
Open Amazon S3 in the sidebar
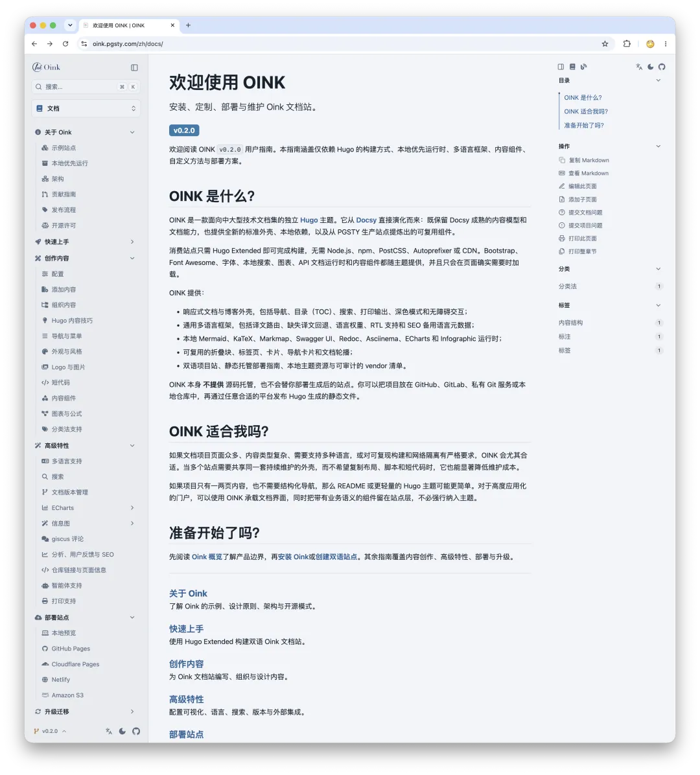click(x=67, y=695)
